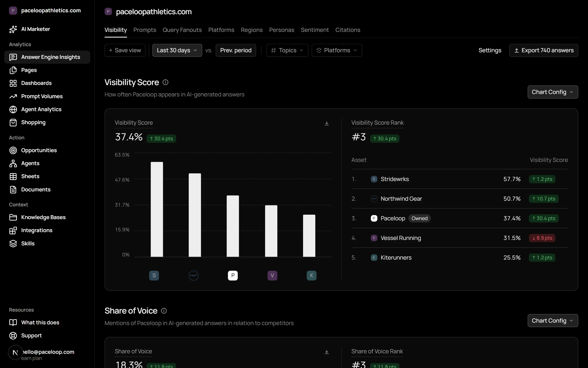Click the N user avatar
Screen dimensions: 588x368
click(x=15, y=353)
